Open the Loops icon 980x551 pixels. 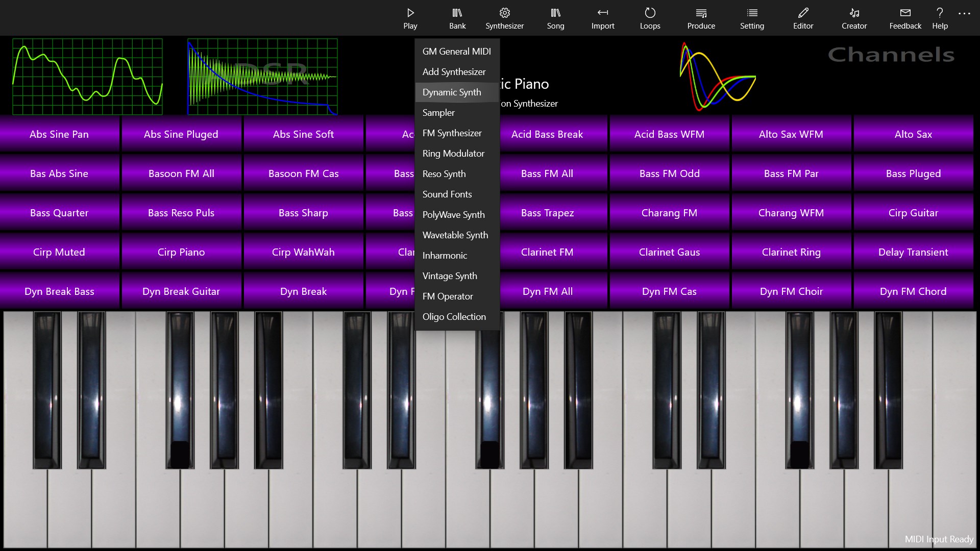click(x=650, y=18)
